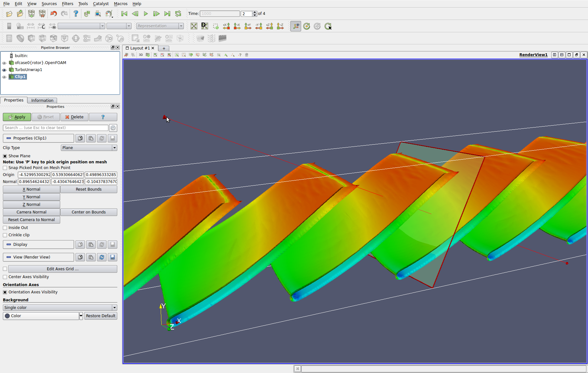Click the properties search field
Viewport: 588px width, 373px height.
tap(55, 128)
